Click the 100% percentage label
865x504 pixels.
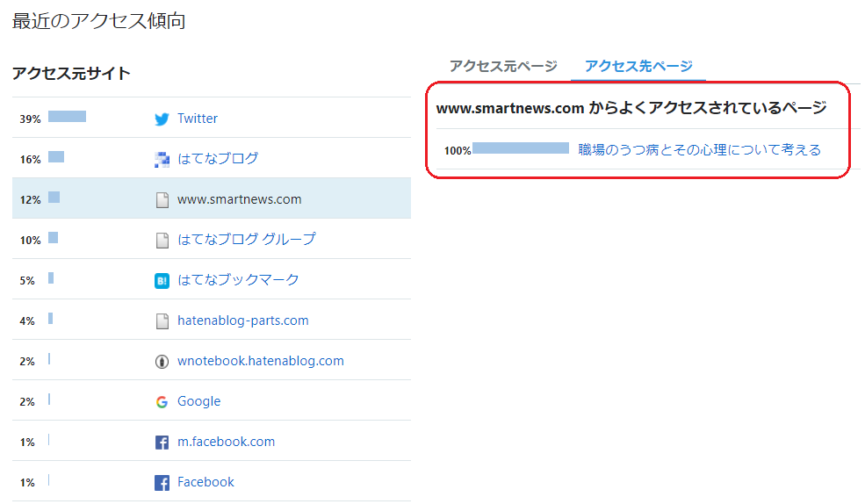click(458, 150)
